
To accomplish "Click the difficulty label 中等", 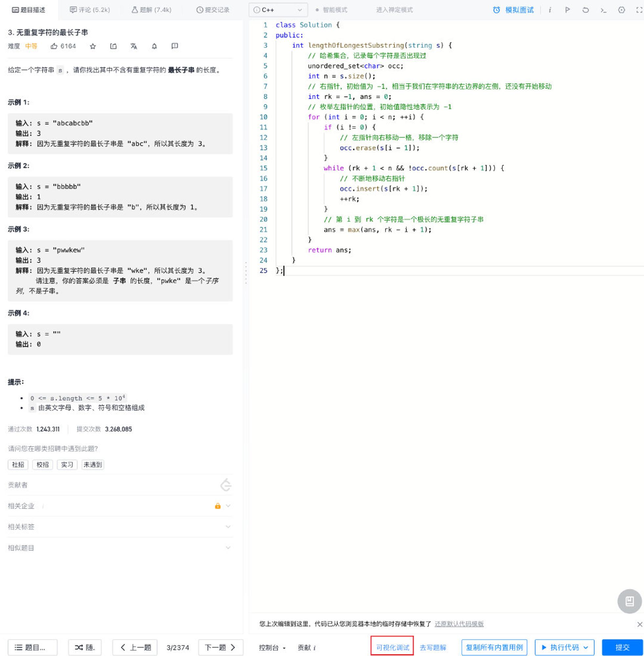I will point(32,46).
